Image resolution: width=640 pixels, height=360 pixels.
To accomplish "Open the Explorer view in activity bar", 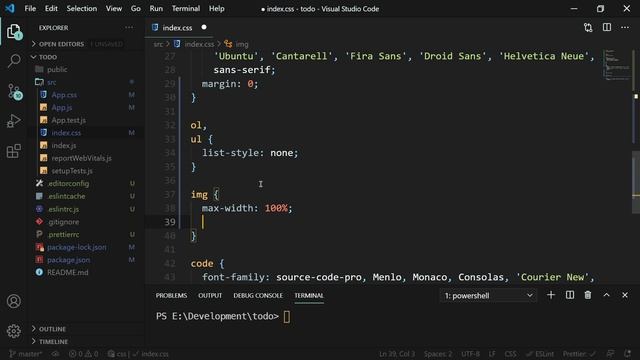I will point(13,32).
